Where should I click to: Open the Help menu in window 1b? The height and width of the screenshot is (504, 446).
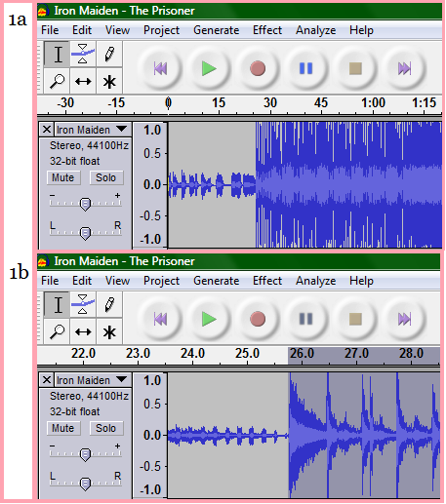pyautogui.click(x=361, y=281)
